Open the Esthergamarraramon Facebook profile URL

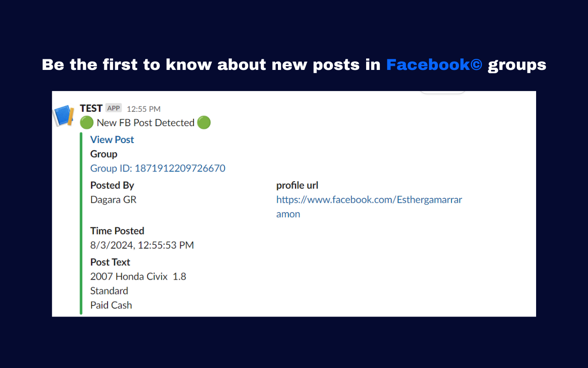[x=369, y=207]
